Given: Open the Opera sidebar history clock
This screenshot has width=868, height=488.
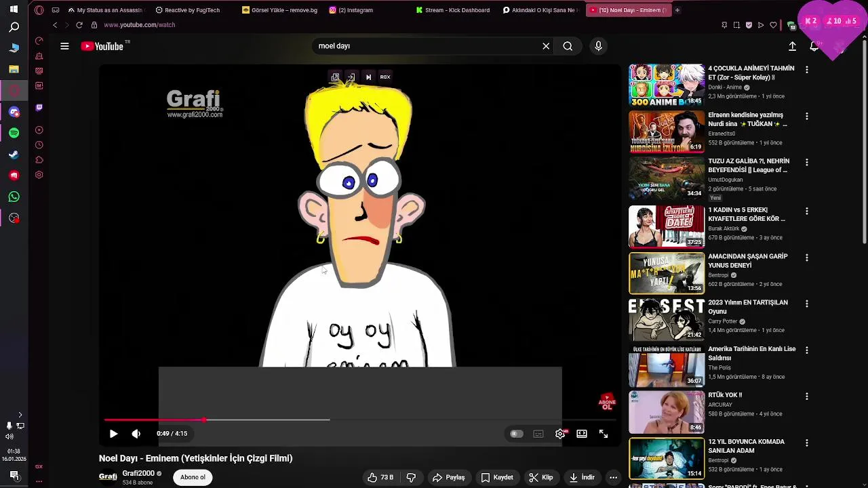Looking at the screenshot, I should pos(39,145).
